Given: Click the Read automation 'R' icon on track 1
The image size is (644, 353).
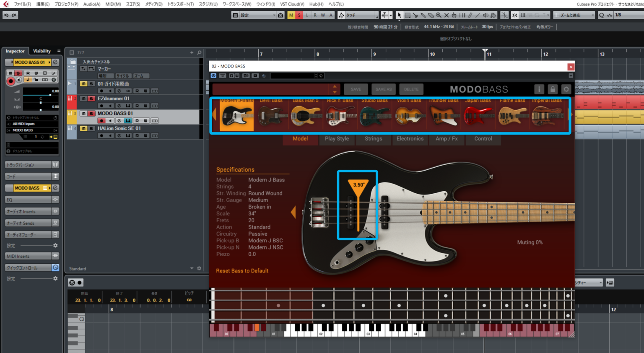Looking at the screenshot, I should 137,91.
